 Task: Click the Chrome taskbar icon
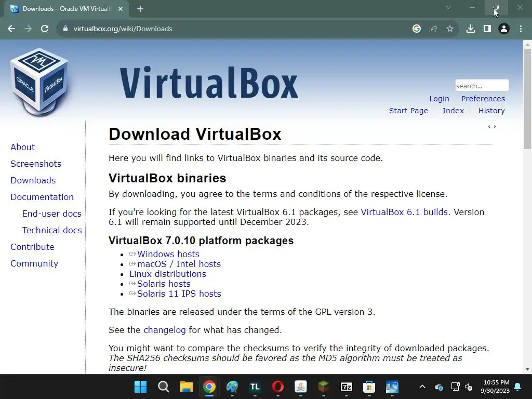point(209,387)
